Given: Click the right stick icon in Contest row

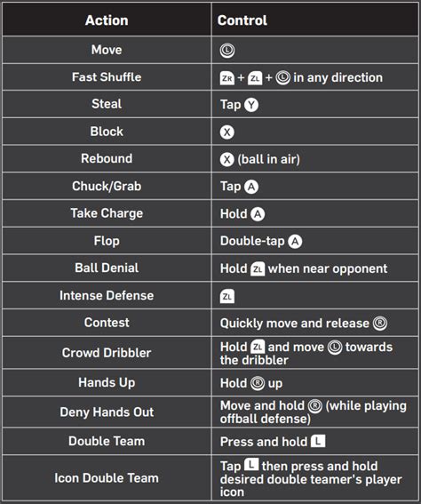Looking at the screenshot, I should point(380,324).
